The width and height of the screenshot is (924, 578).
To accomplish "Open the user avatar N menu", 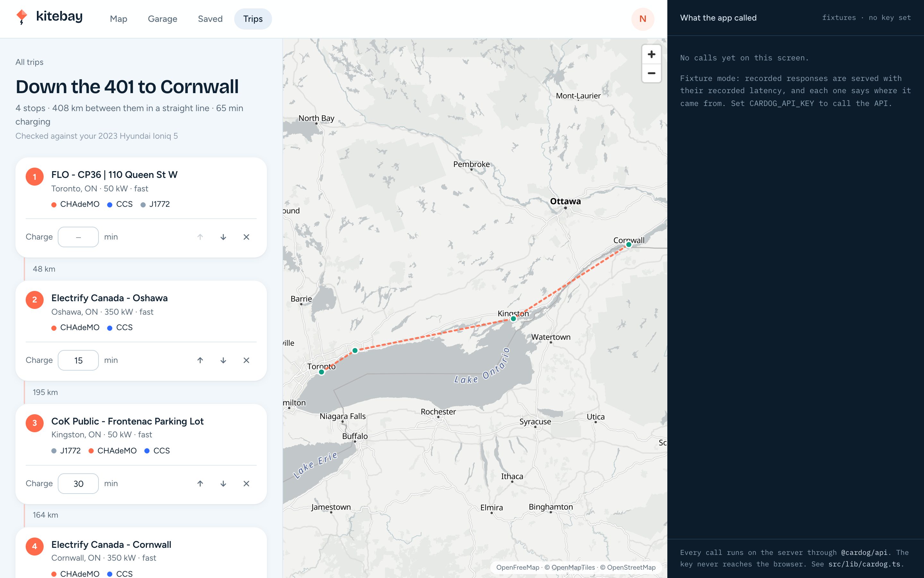I will (x=643, y=19).
